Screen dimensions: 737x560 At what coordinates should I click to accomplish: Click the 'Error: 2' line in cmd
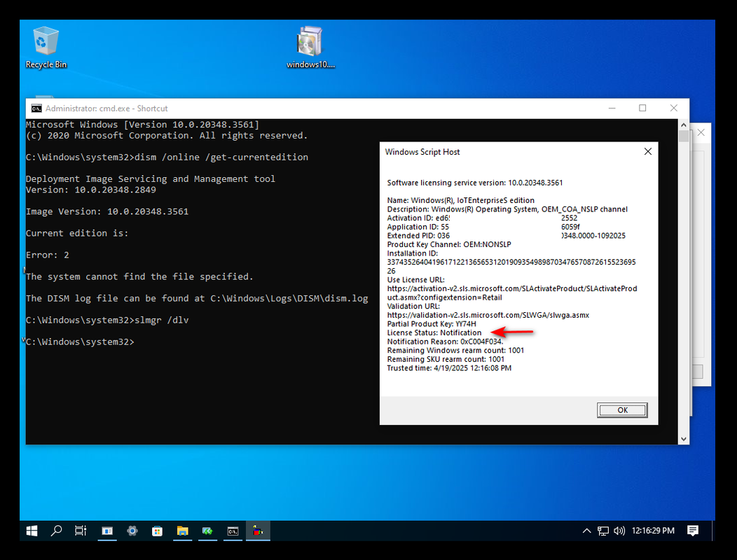48,255
